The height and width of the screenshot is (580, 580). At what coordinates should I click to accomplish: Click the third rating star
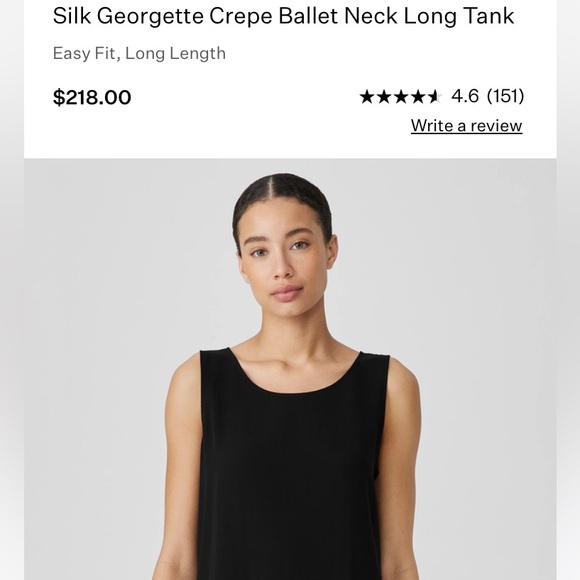click(x=401, y=97)
